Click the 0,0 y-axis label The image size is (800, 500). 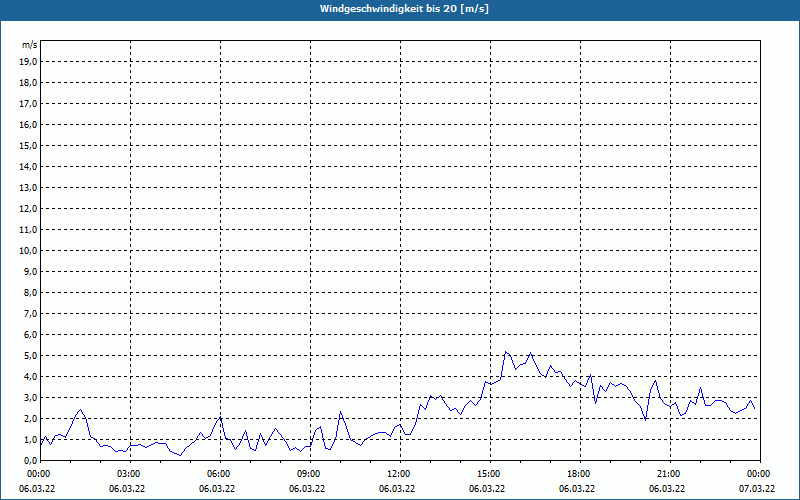coord(30,460)
